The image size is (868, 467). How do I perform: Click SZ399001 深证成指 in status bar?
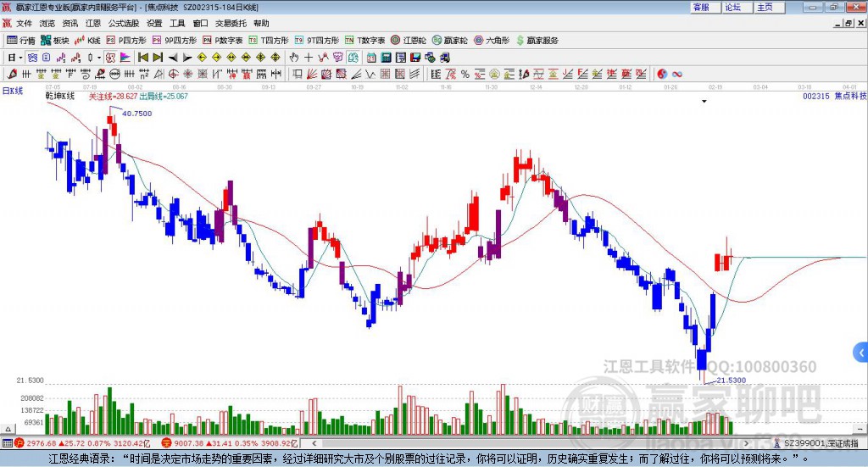[x=821, y=443]
